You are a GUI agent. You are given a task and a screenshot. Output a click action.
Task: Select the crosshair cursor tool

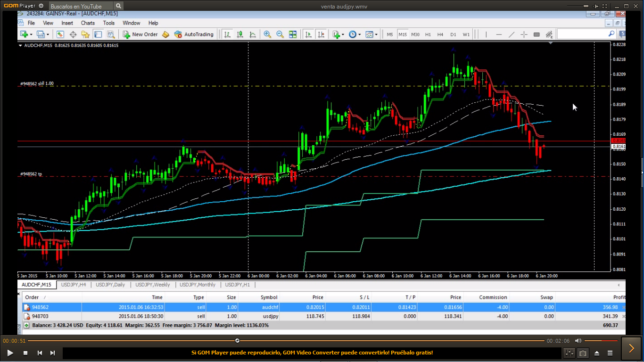524,34
